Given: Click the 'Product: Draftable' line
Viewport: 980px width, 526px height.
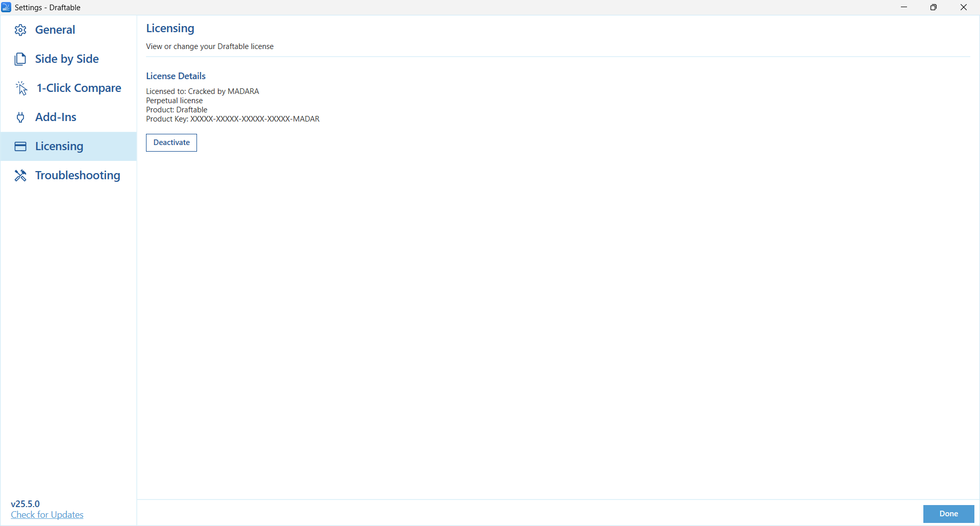Looking at the screenshot, I should click(x=177, y=110).
